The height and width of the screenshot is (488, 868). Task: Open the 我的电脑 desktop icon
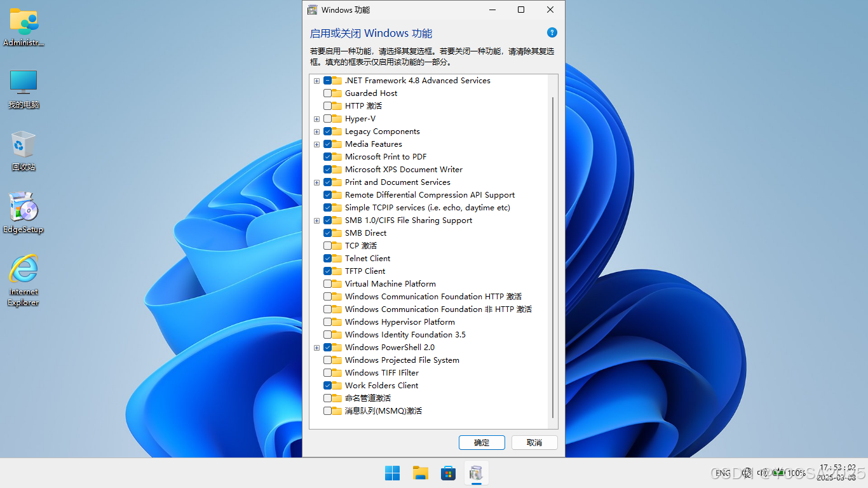[x=24, y=89]
